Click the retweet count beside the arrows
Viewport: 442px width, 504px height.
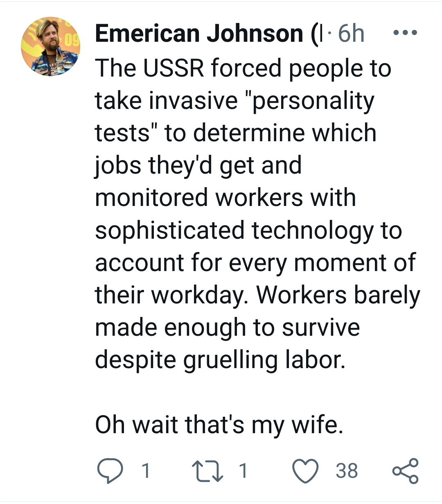[243, 471]
